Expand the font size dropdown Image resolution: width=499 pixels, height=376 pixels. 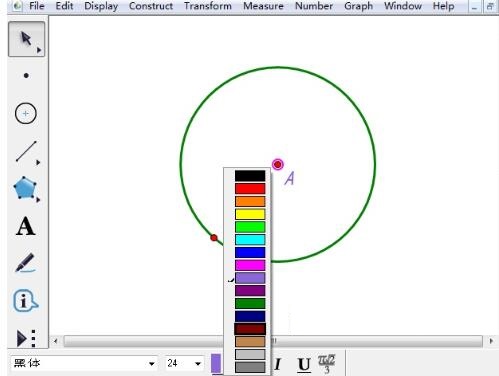click(x=198, y=363)
